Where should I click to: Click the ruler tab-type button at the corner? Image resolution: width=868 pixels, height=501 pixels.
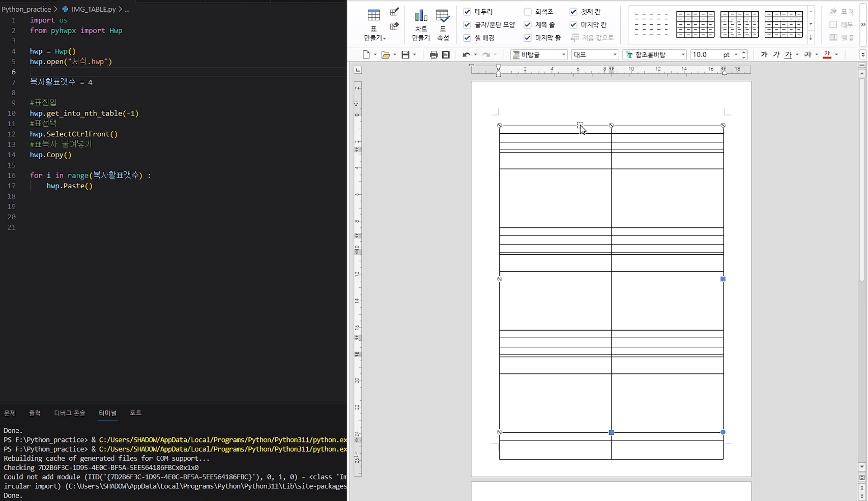(358, 70)
